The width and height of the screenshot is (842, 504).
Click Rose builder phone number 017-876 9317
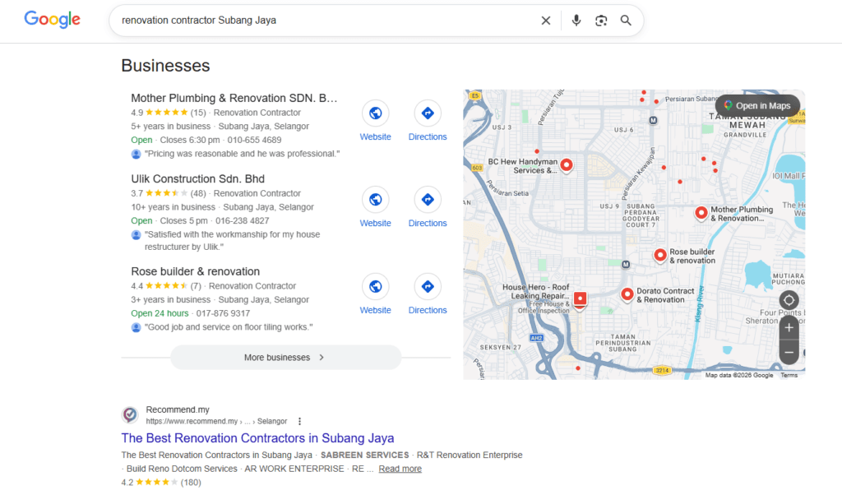(223, 313)
